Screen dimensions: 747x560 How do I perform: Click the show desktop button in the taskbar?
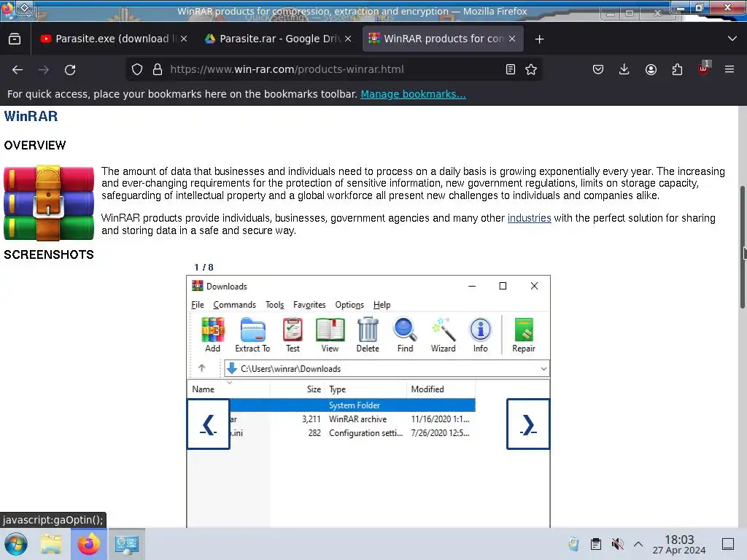coord(728,544)
